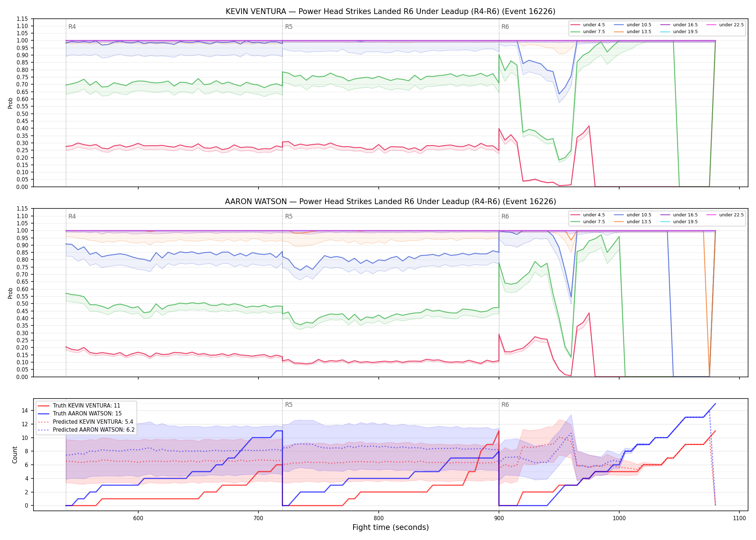756x540 pixels.
Task: Click the 800 tick on the x-axis
Action: click(x=378, y=518)
